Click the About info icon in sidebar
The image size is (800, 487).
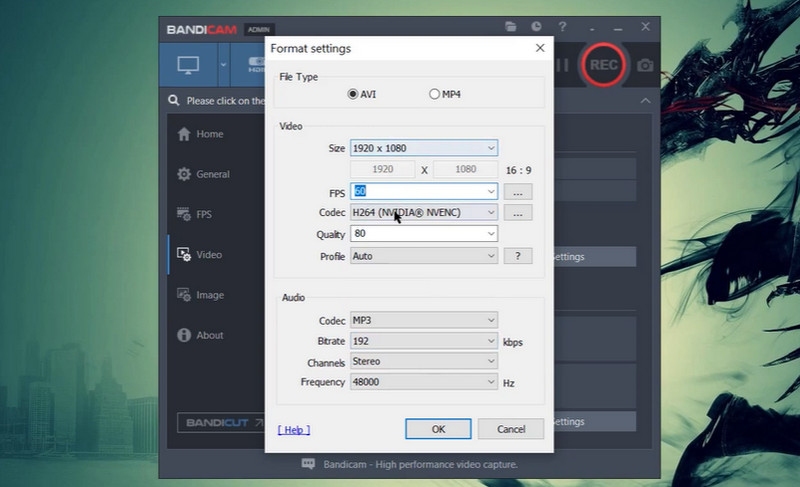[x=184, y=335]
